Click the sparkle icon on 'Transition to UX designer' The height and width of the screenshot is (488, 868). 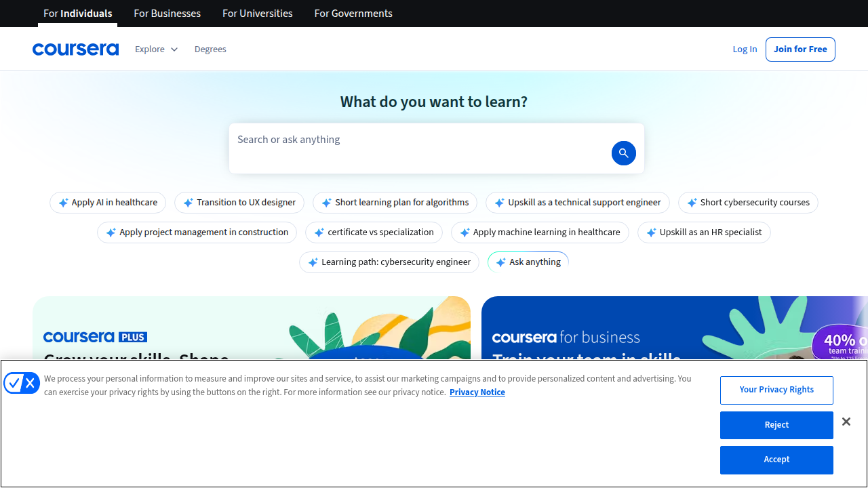pos(188,202)
